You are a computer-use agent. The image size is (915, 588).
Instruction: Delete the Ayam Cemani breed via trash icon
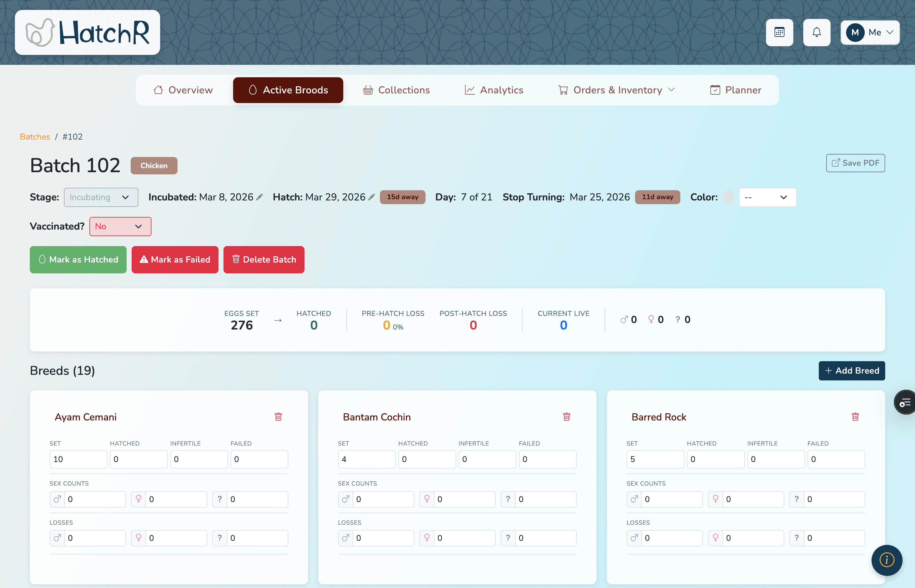click(x=278, y=417)
